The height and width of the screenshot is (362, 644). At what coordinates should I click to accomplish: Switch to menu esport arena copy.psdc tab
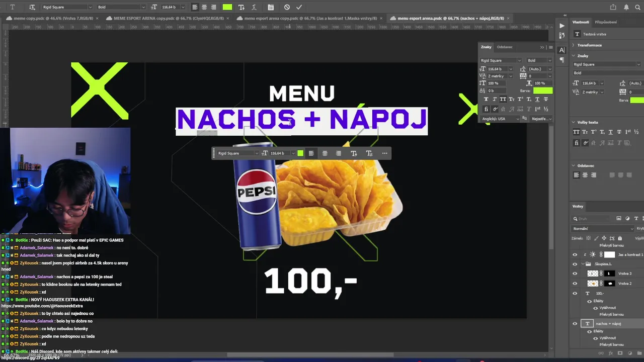pos(310,18)
